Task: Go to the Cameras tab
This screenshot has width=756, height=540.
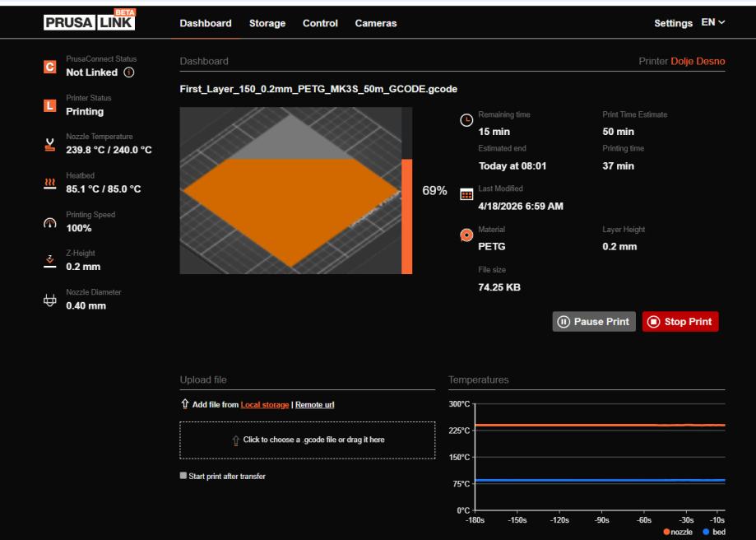Action: coord(375,23)
